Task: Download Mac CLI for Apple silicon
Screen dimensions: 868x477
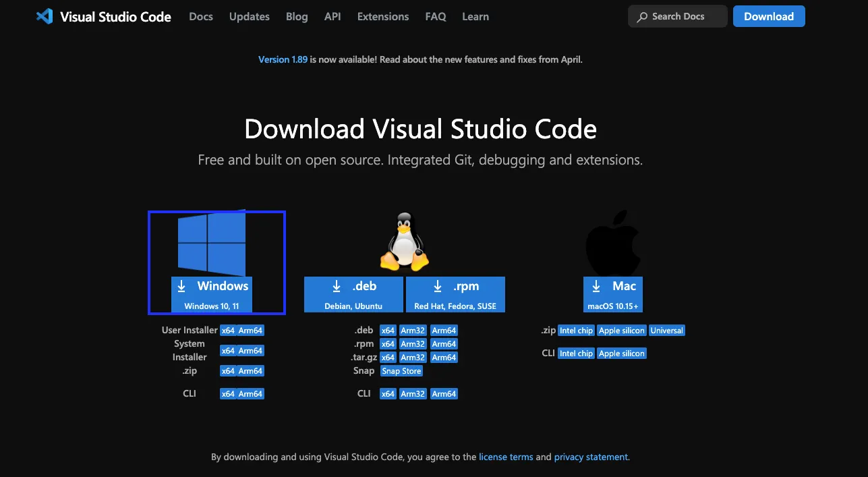Action: 622,354
